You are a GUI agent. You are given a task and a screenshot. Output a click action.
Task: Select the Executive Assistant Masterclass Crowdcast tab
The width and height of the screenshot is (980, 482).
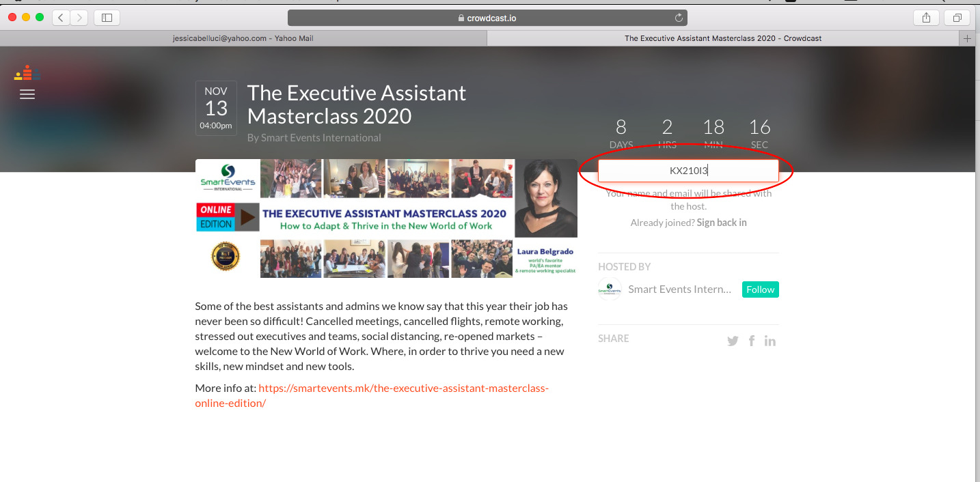pos(723,39)
